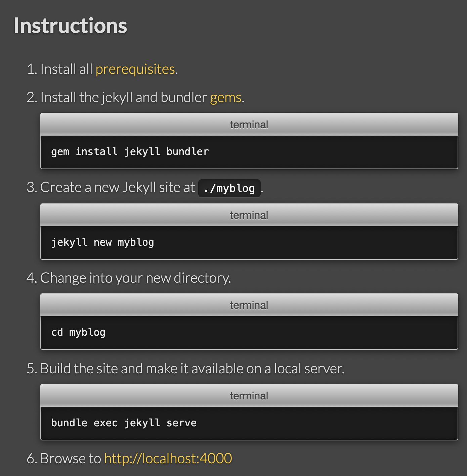Click the Instructions heading
This screenshot has width=467, height=476.
70,26
